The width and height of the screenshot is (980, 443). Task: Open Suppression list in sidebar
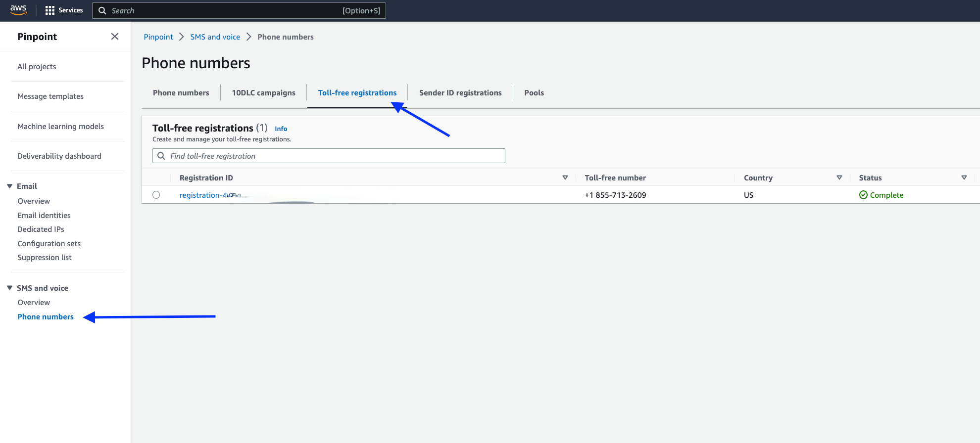[45, 258]
